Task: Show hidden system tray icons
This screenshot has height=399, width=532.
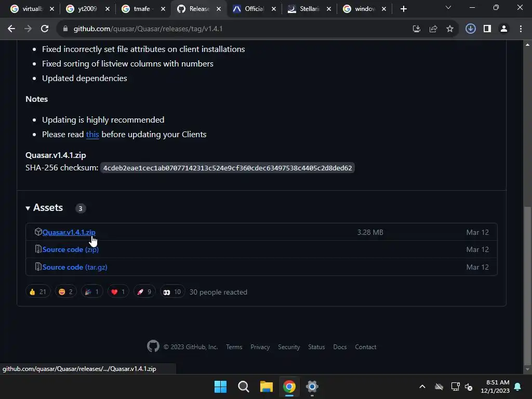Action: click(x=422, y=387)
